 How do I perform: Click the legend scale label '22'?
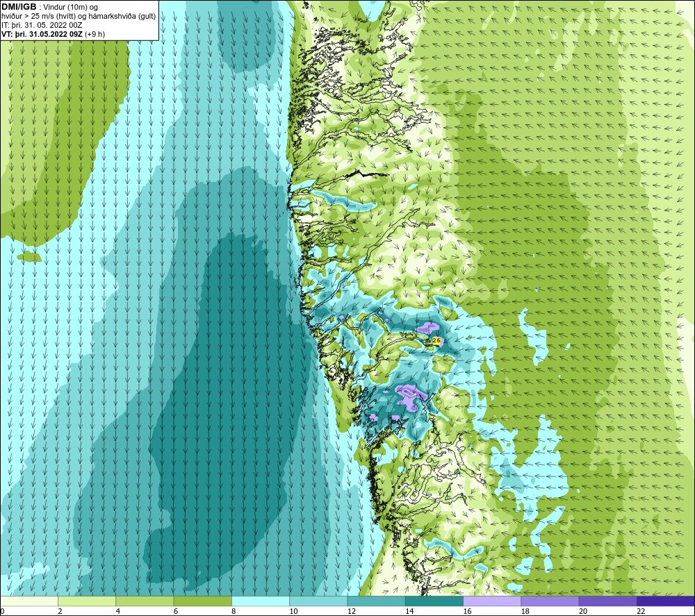coord(641,611)
